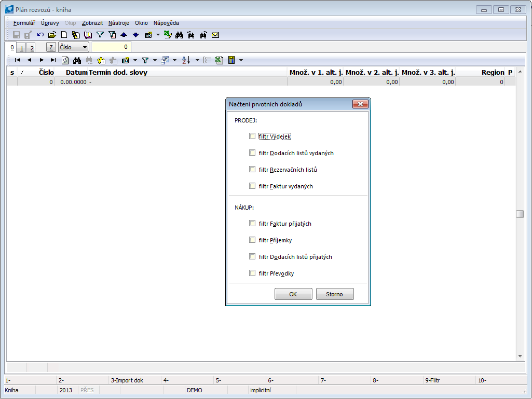This screenshot has width=532, height=399.
Task: Click the funnel with list icon in the top toolbar
Action: click(112, 35)
